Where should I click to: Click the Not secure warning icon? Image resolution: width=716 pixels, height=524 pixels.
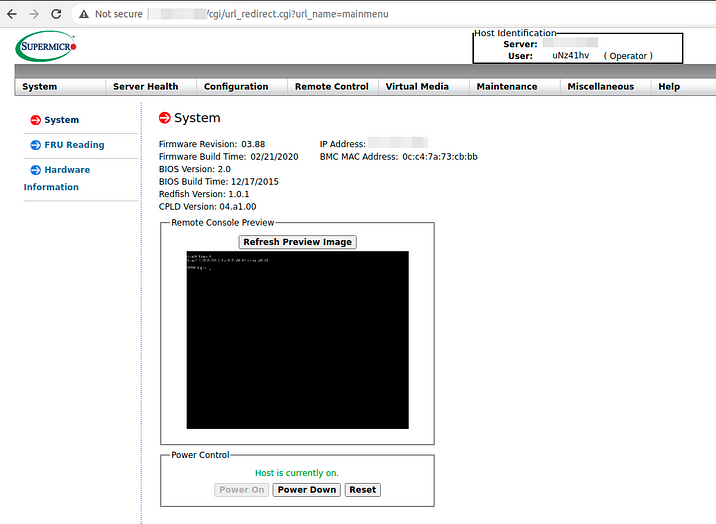coord(83,15)
